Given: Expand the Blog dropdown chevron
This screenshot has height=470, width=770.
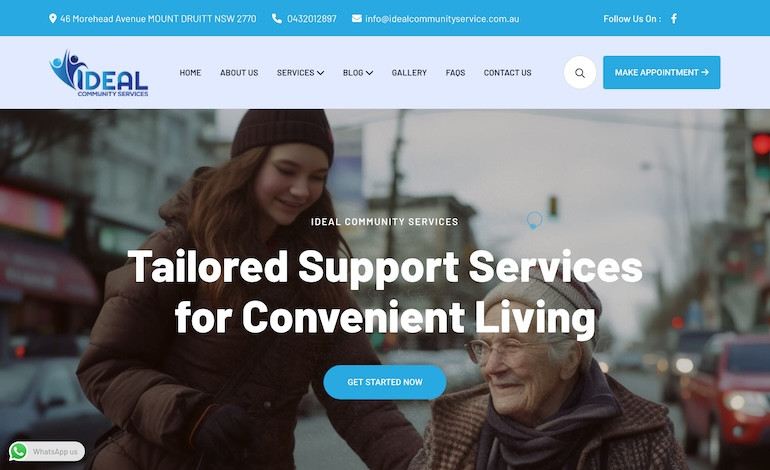Looking at the screenshot, I should (x=369, y=73).
